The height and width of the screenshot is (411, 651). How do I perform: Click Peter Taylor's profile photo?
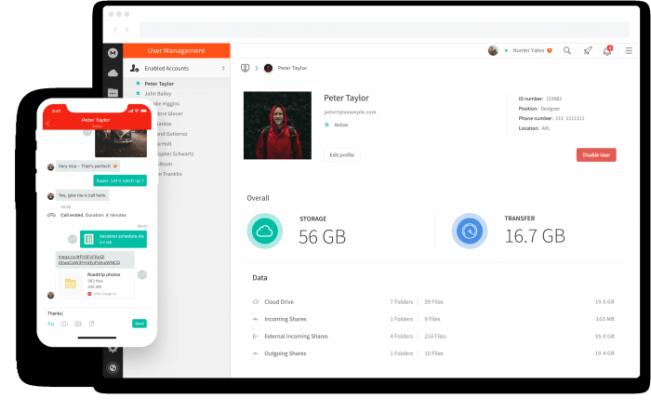pyautogui.click(x=277, y=126)
